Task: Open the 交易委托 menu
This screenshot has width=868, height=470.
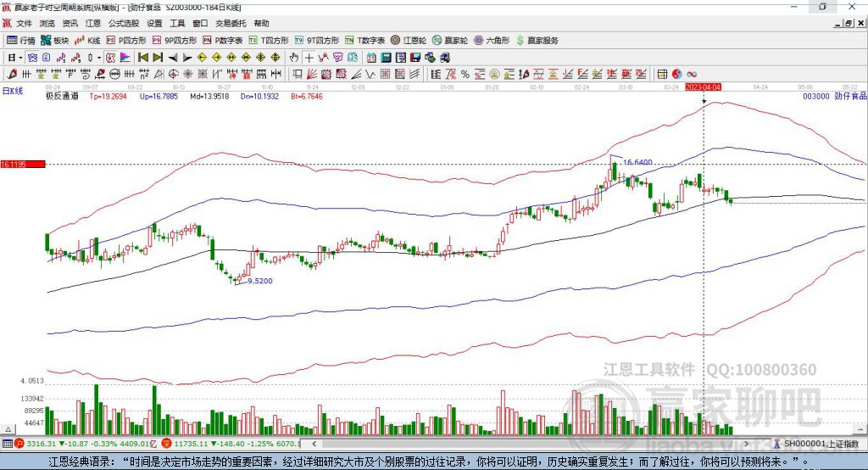Action: point(231,23)
